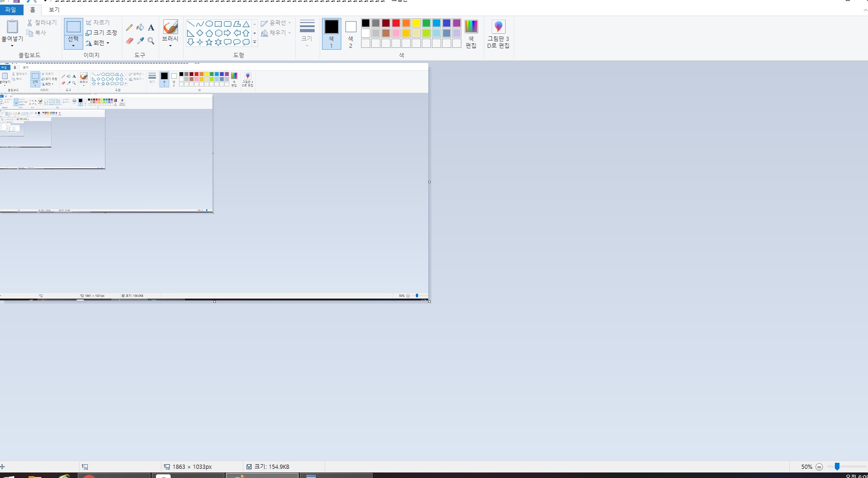Expand the Select (선택) dropdown arrow
The height and width of the screenshot is (478, 868).
(x=73, y=46)
